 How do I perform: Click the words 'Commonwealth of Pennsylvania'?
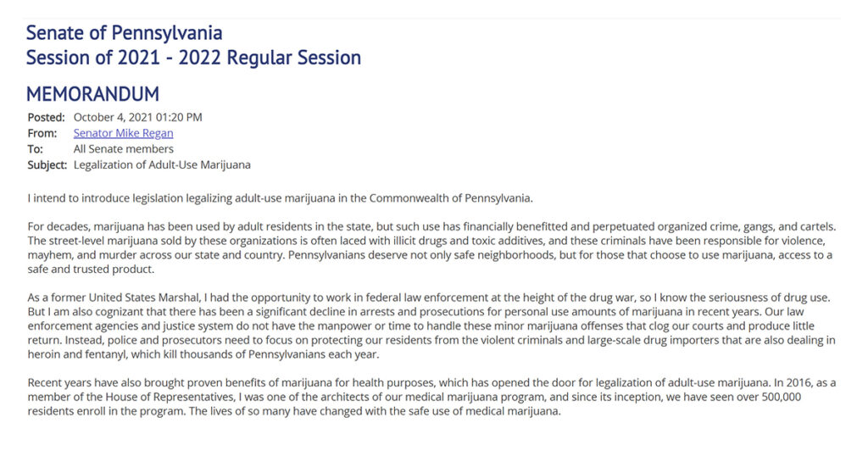(449, 198)
